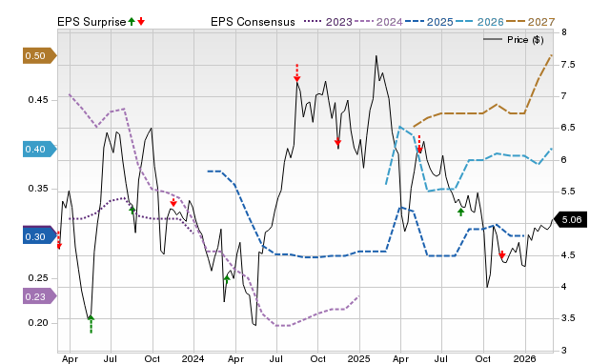Select the red surprise arrow at the August 2024 peak
The height and width of the screenshot is (364, 610).
[296, 73]
